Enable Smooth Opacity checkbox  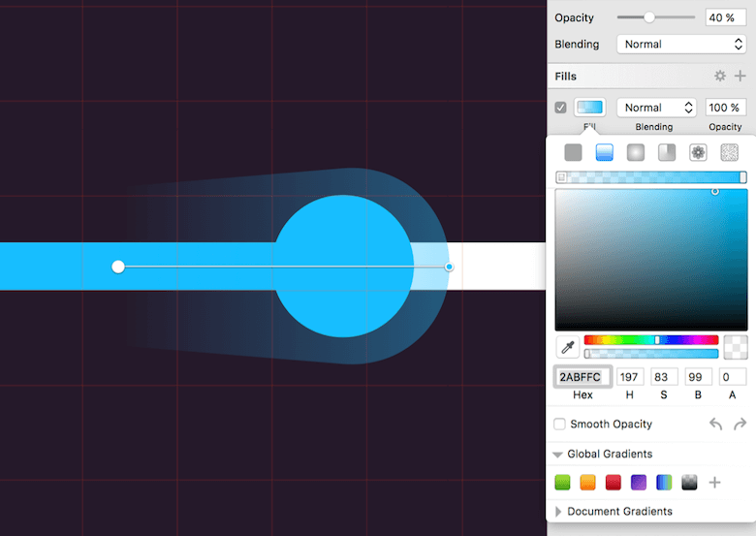click(x=559, y=425)
